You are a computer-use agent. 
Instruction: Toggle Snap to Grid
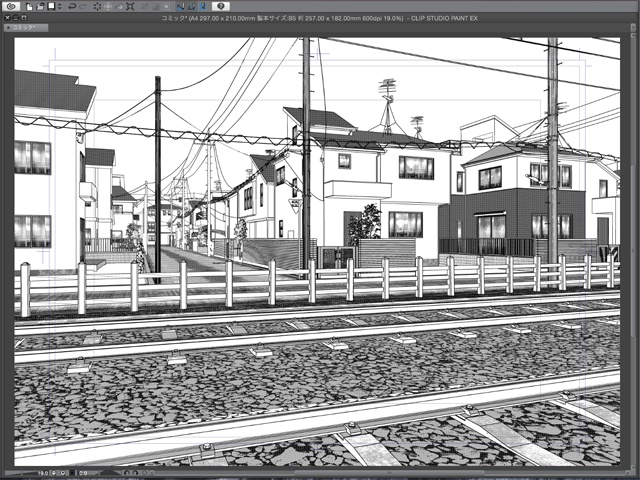click(x=203, y=7)
